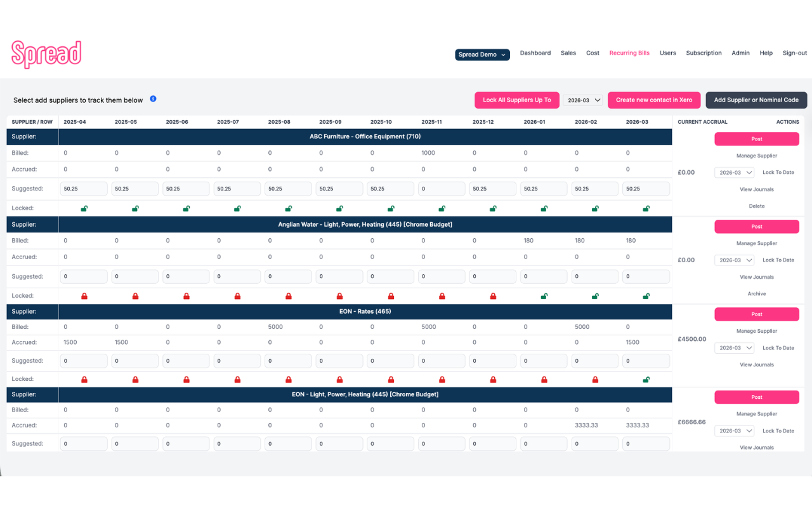This screenshot has height=508, width=812.
Task: Click the info icon beside supplier instructions
Action: point(153,98)
